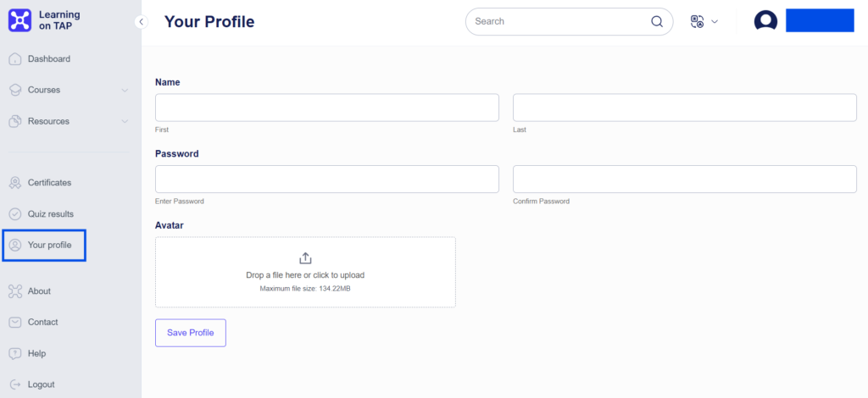Viewport: 868px width, 398px height.
Task: Click the upload icon in Avatar dropzone
Action: point(305,258)
